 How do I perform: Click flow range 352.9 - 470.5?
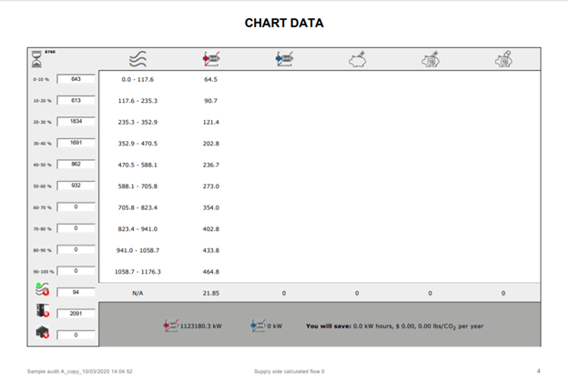coord(137,144)
